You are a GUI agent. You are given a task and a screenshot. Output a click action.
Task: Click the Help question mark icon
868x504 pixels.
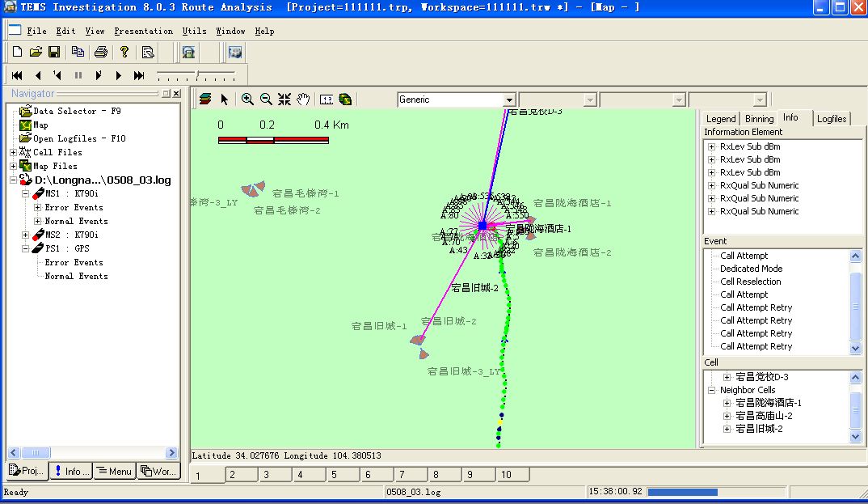[124, 52]
